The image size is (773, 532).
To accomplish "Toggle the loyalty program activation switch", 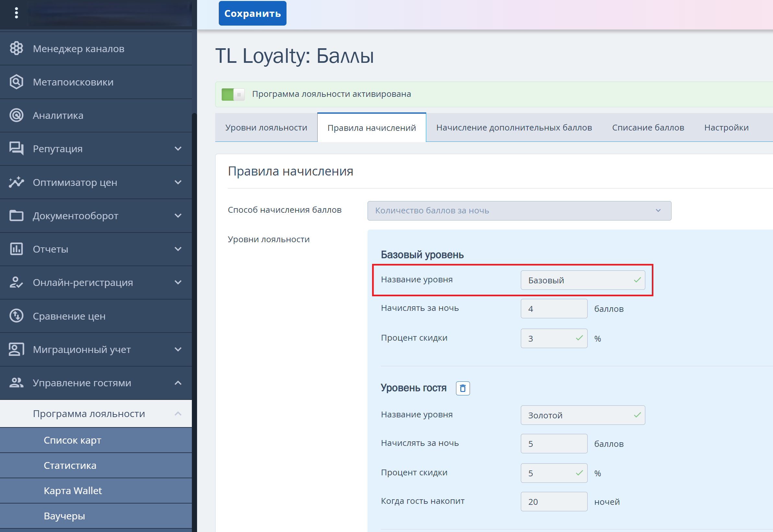I will [x=233, y=94].
